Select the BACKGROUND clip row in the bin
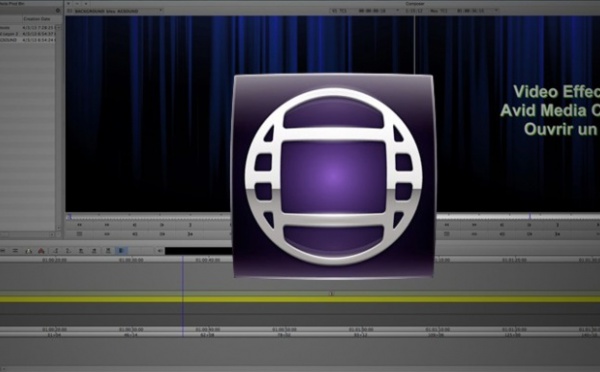The height and width of the screenshot is (372, 600). click(28, 40)
